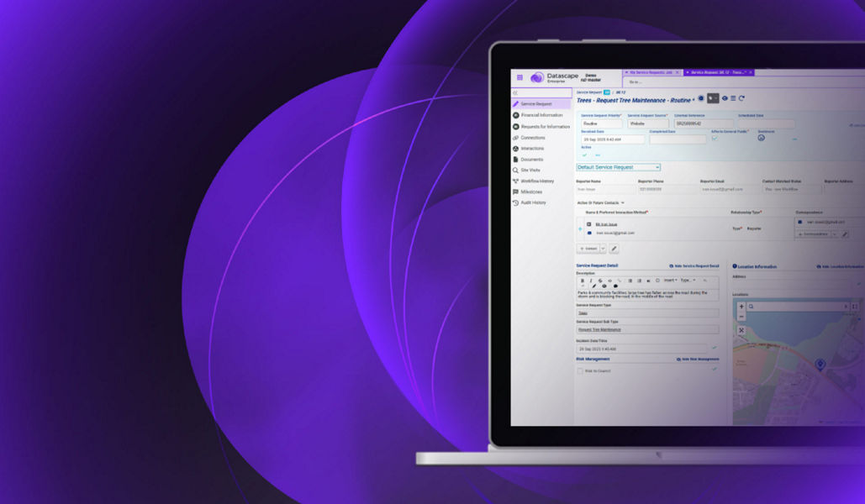
Task: Click the Milestones flag icon
Action: 515,192
